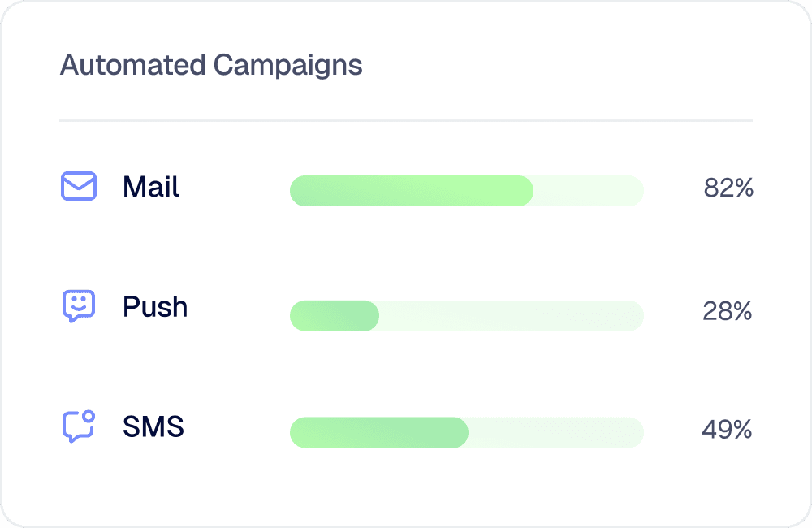Choose the SMS campaign label
Viewport: 812px width, 528px height.
click(153, 426)
